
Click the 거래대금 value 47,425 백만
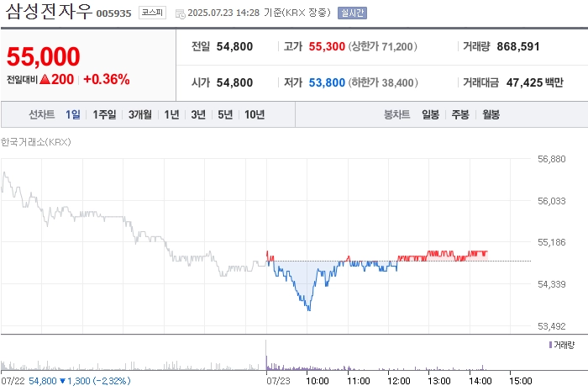(x=535, y=82)
